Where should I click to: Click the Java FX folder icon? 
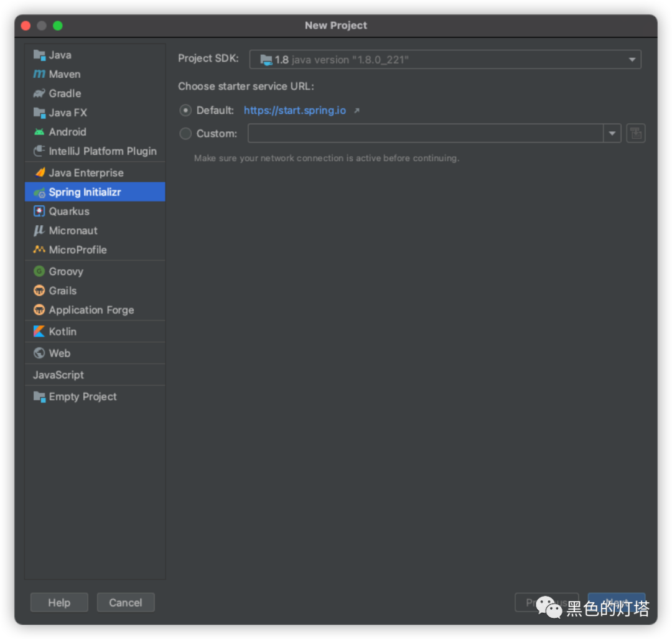39,113
